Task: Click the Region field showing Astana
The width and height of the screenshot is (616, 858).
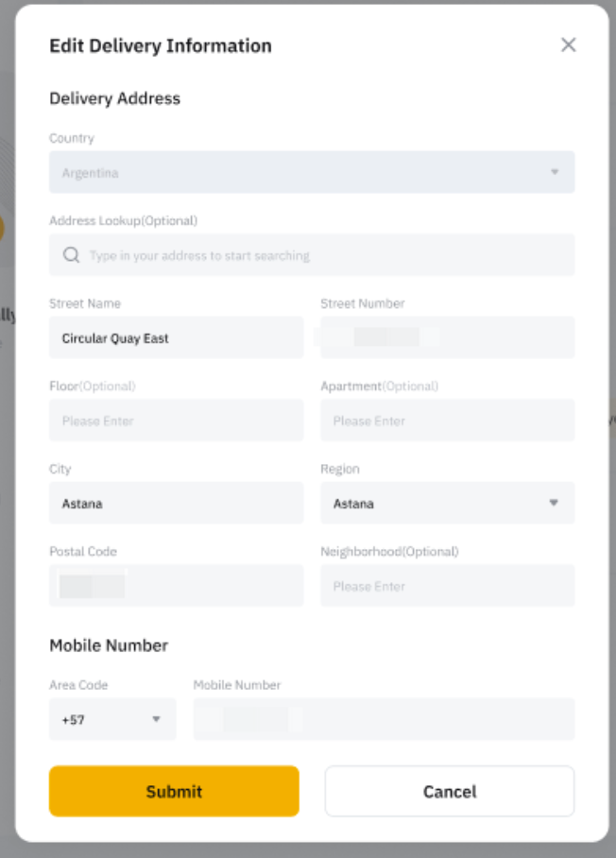Action: coord(435,503)
